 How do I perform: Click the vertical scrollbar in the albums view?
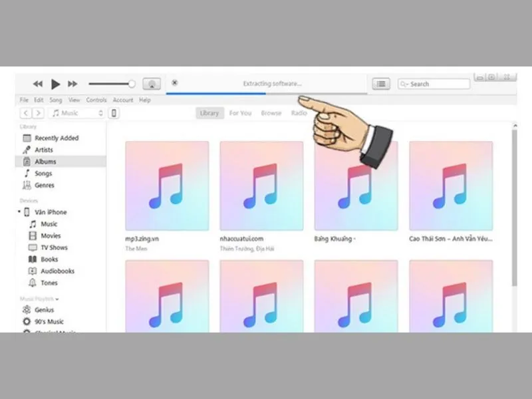coord(515,207)
